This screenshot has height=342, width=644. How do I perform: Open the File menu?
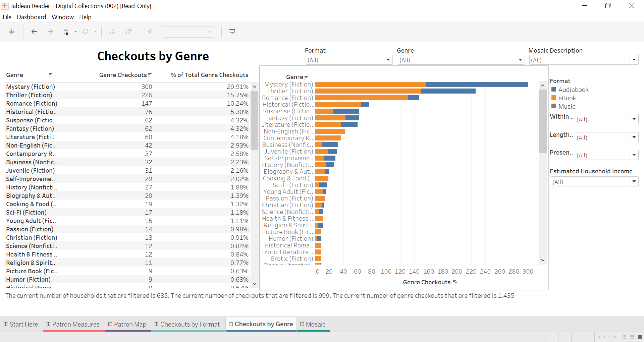tap(7, 17)
